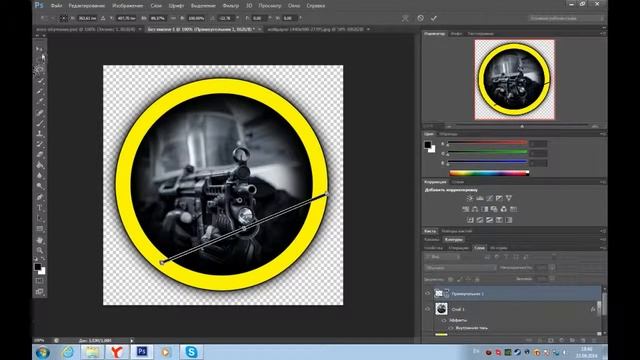Image resolution: width=640 pixels, height=360 pixels.
Task: Click the Navigator zoom slider
Action: click(522, 126)
